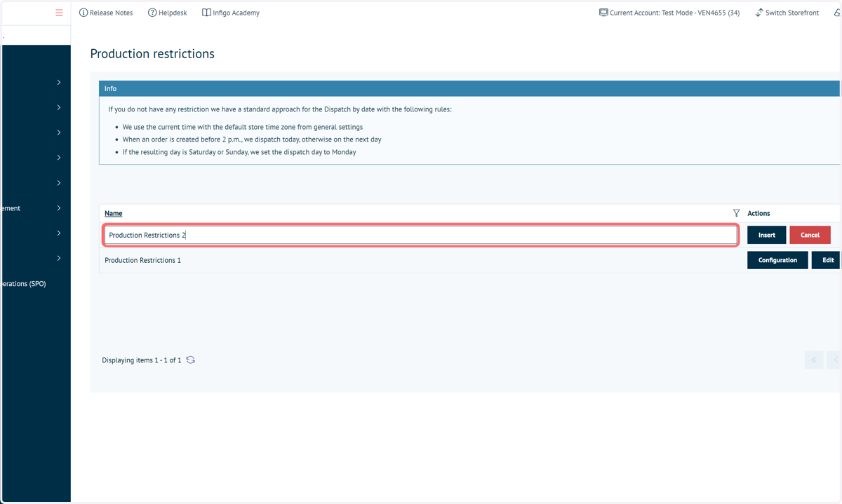Click Switch Storefront
842x504 pixels.
coord(787,13)
